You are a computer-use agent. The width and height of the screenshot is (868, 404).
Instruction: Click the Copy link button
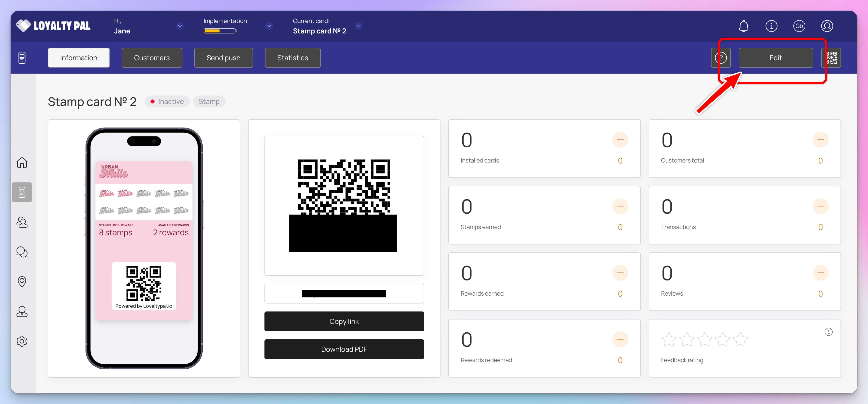tap(344, 321)
